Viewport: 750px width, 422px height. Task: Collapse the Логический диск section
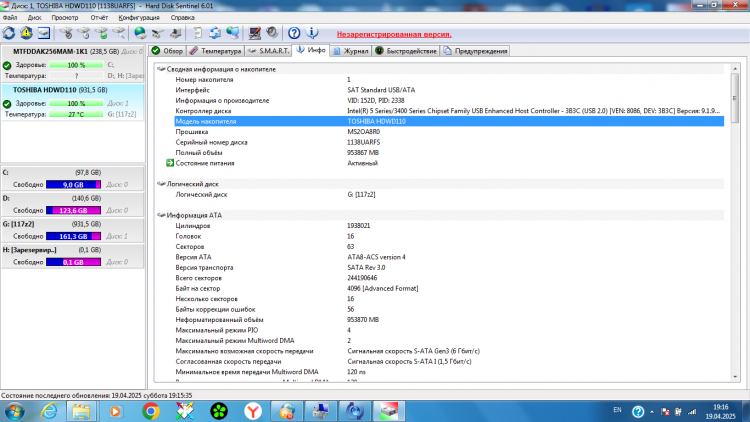(161, 184)
